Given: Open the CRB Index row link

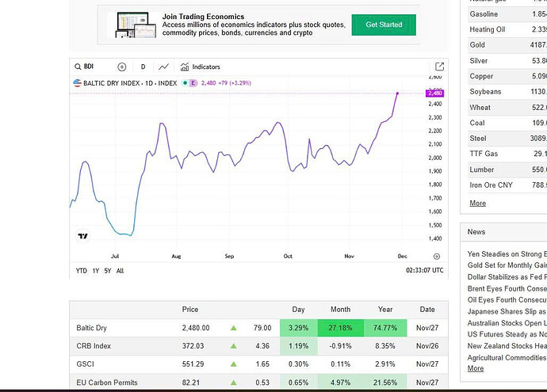Looking at the screenshot, I should point(92,346).
